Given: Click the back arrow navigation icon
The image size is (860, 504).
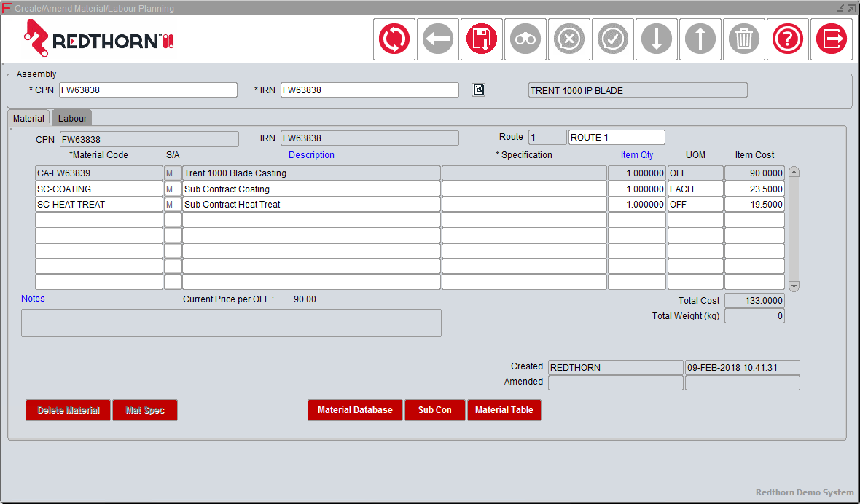Looking at the screenshot, I should pyautogui.click(x=437, y=39).
